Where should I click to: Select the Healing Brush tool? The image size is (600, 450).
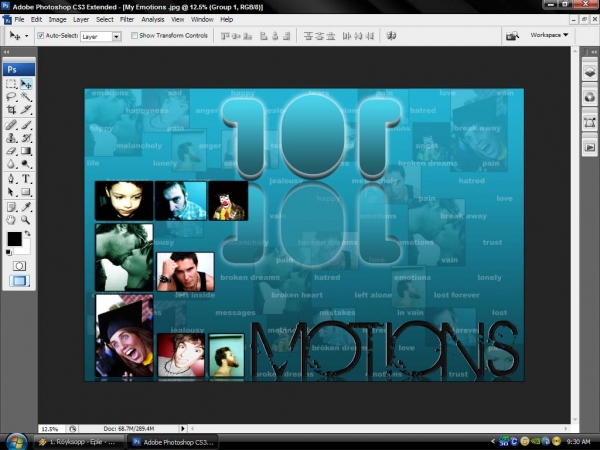[x=11, y=125]
